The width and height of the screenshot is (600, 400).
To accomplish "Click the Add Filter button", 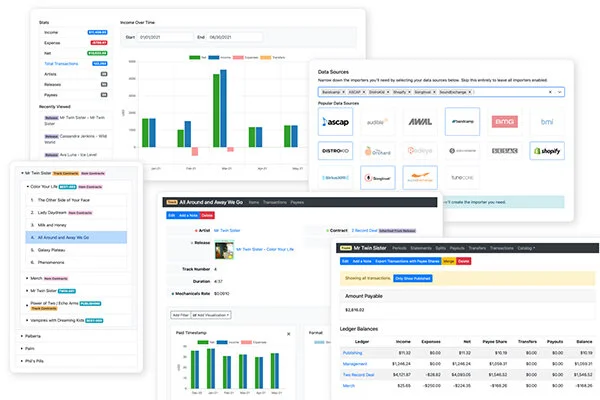I will (x=181, y=315).
